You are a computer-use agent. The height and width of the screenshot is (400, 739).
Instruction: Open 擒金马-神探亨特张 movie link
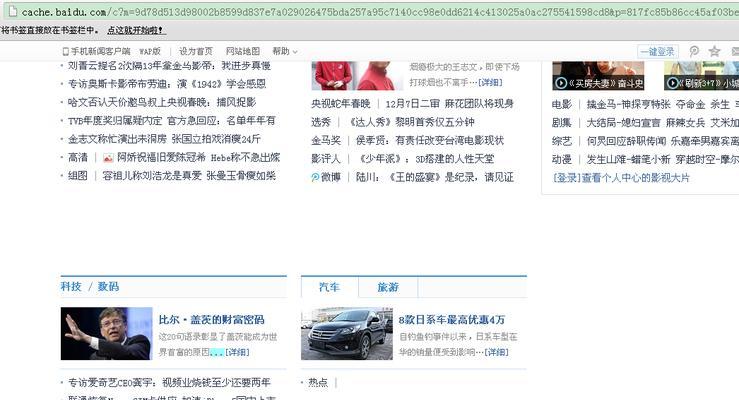click(x=628, y=105)
